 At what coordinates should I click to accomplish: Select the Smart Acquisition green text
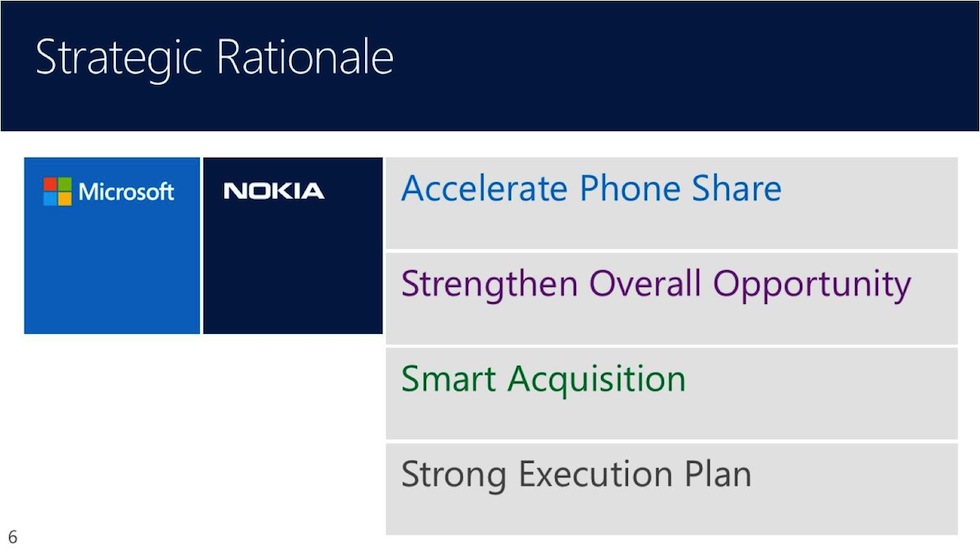[x=543, y=379]
